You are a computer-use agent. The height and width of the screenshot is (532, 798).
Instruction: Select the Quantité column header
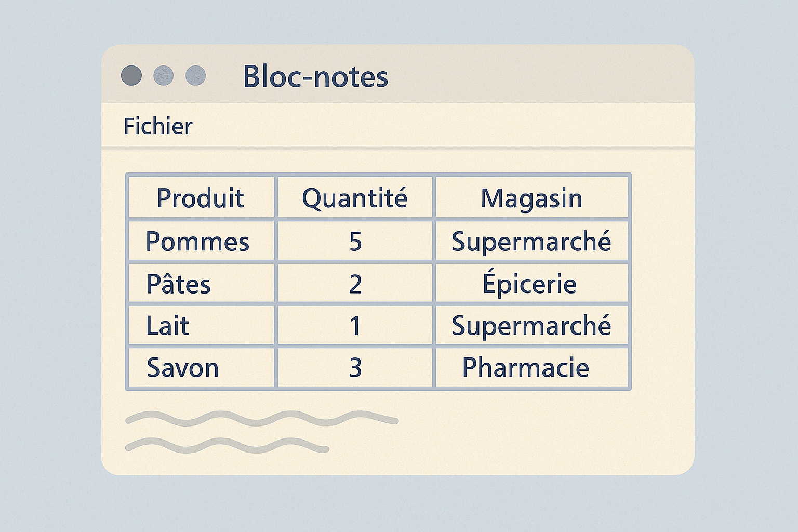355,198
